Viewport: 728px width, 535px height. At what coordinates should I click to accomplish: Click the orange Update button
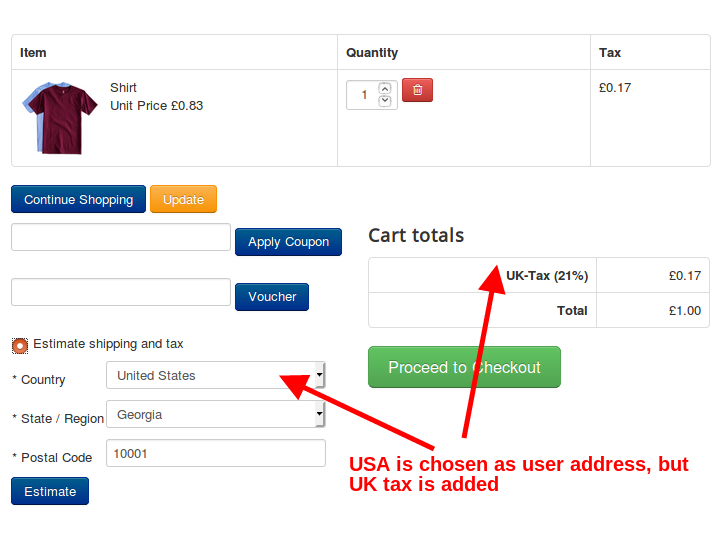click(183, 200)
